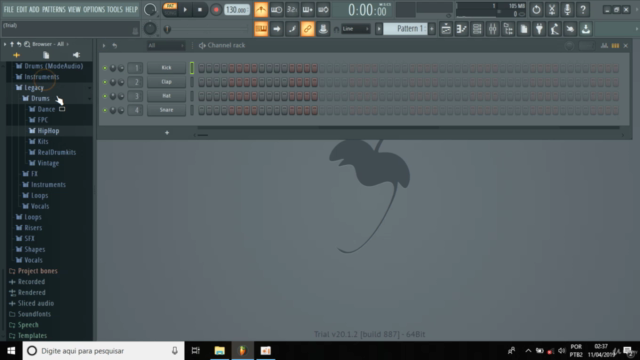The image size is (640, 360).
Task: Open the FILE menu
Action: pos(9,9)
